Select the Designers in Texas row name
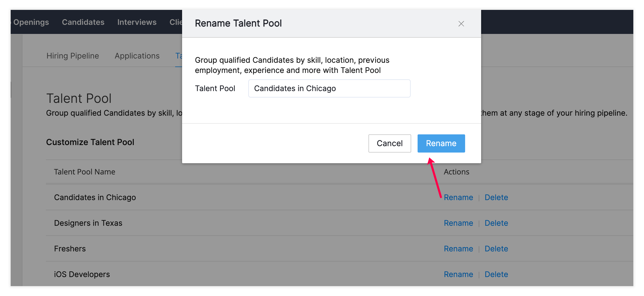This screenshot has width=644, height=296. pyautogui.click(x=88, y=223)
